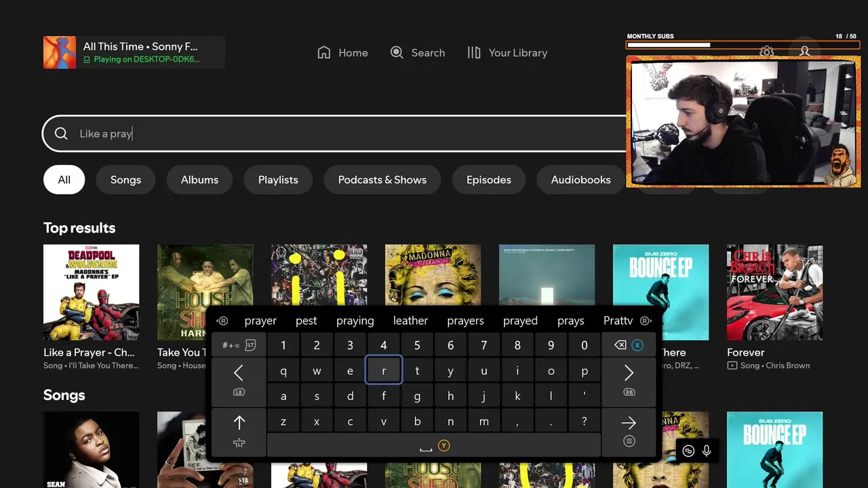Open the now playing 'All This Time' card

tap(134, 52)
